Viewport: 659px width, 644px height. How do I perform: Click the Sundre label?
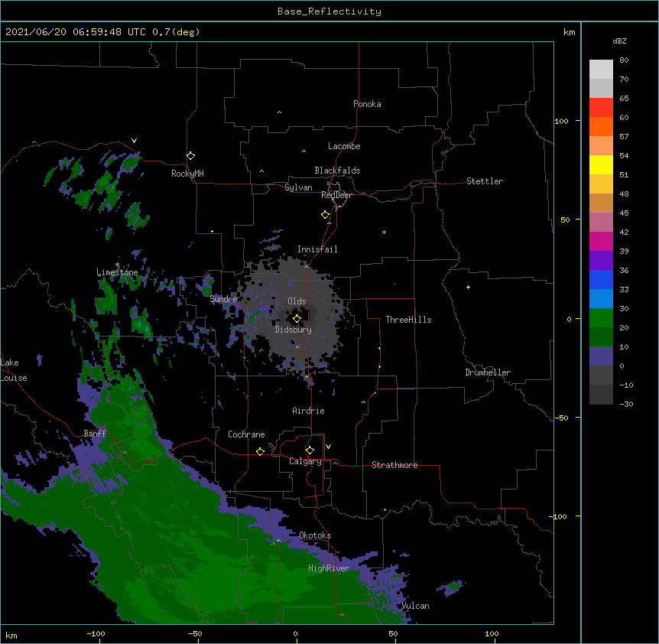(x=223, y=299)
